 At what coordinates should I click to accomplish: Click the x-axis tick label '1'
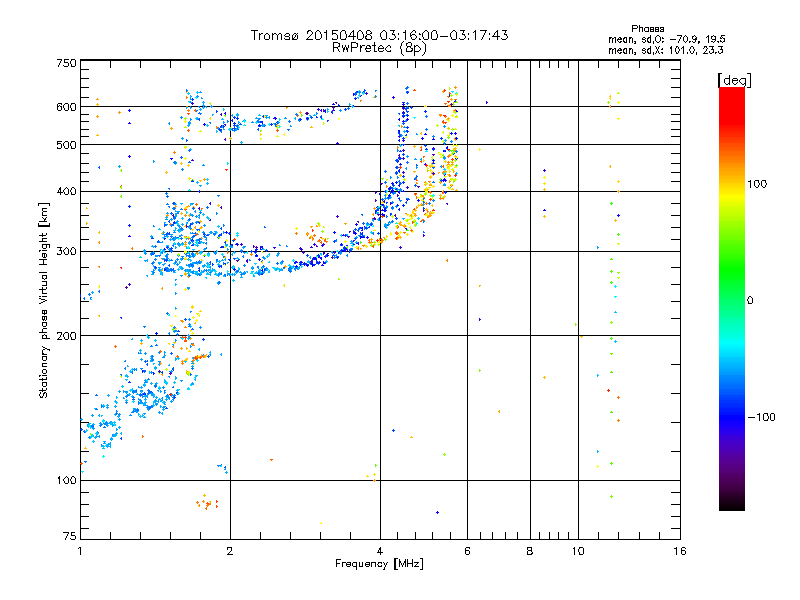pyautogui.click(x=80, y=551)
